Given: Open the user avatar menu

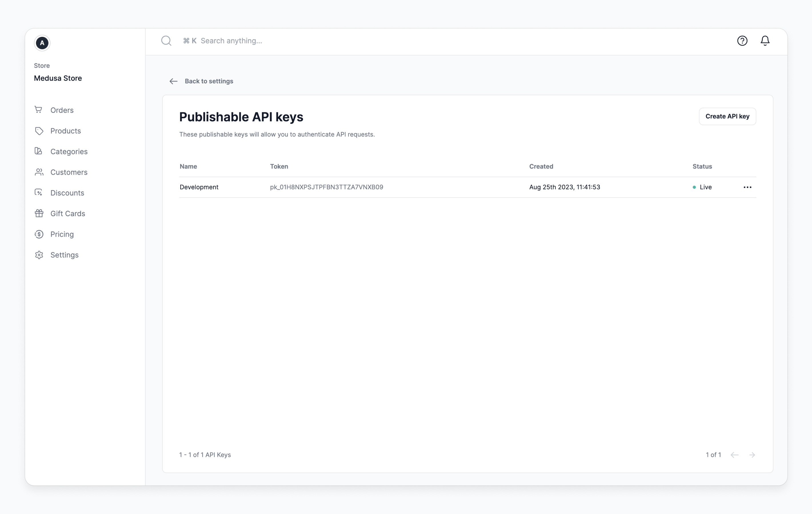Looking at the screenshot, I should click(x=42, y=43).
